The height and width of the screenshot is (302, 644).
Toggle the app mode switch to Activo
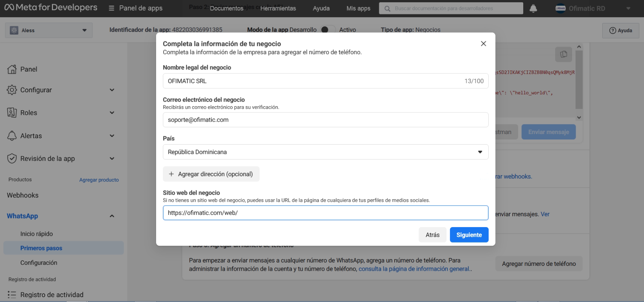tap(327, 30)
